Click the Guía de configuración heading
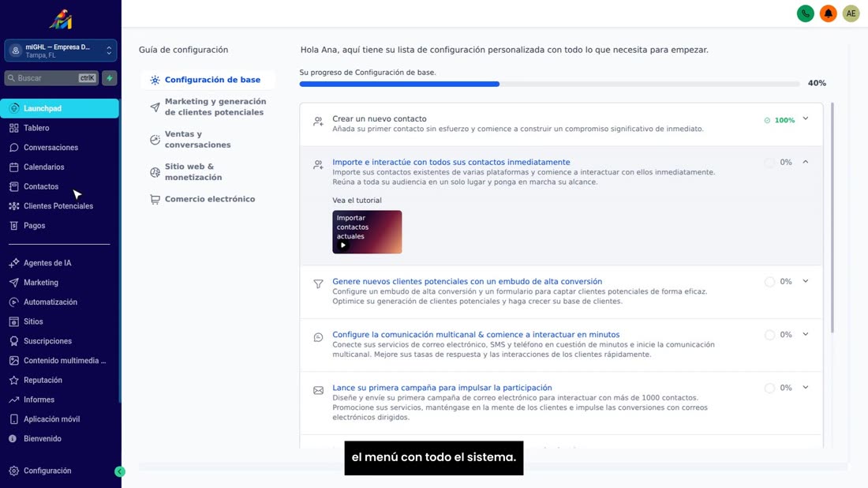Image resolution: width=868 pixels, height=488 pixels. pos(183,50)
